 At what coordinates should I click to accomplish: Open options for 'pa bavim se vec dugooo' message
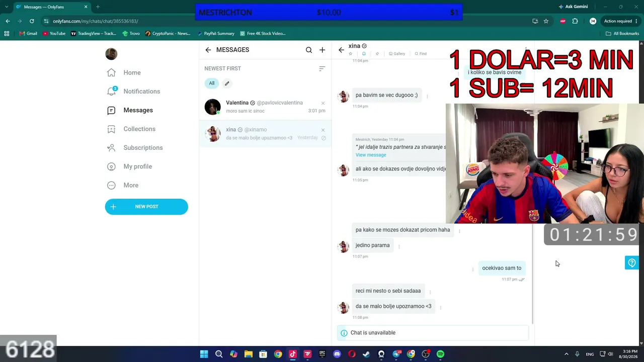[x=427, y=96]
